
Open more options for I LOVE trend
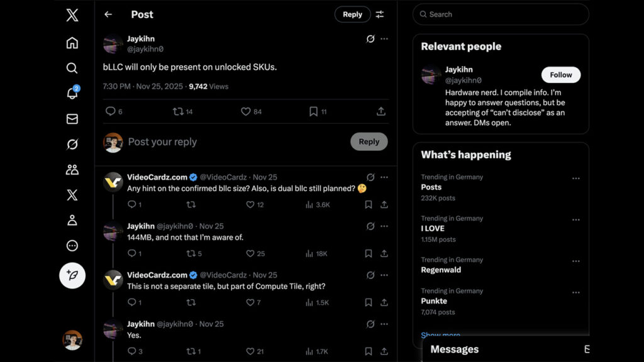tap(575, 220)
